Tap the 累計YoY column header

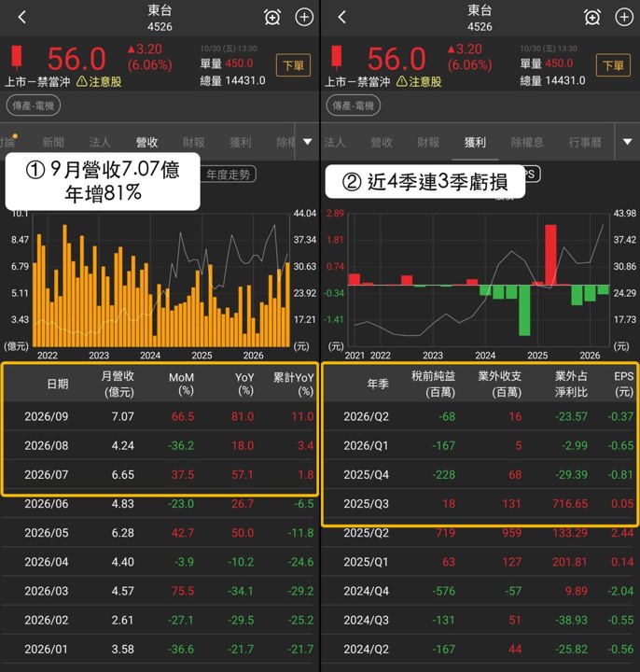tap(294, 384)
